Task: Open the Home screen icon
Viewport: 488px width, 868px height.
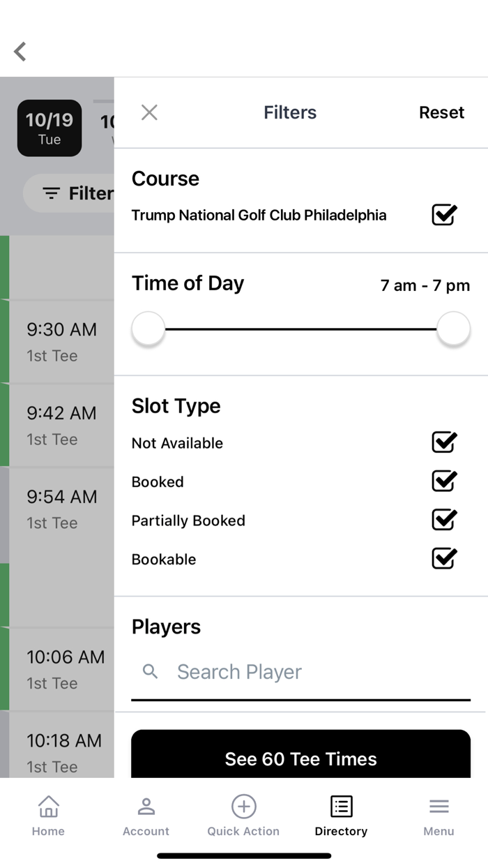Action: coord(48,807)
